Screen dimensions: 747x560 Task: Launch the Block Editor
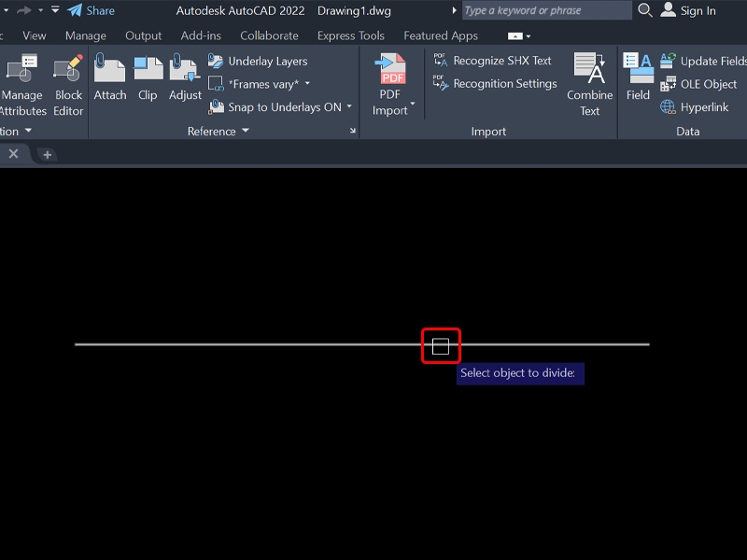pyautogui.click(x=68, y=85)
